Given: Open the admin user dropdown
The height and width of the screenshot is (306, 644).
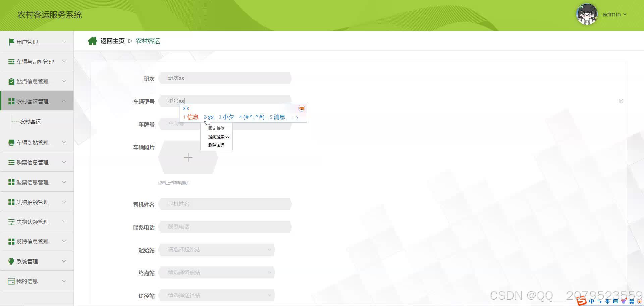Looking at the screenshot, I should [614, 14].
